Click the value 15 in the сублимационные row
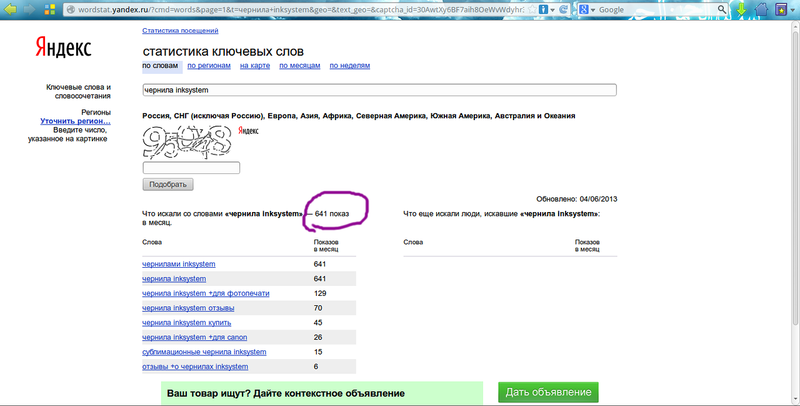This screenshot has height=406, width=800. click(x=318, y=352)
